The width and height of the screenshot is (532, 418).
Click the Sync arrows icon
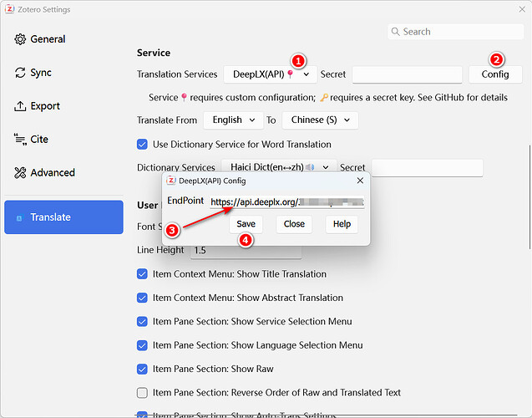21,73
